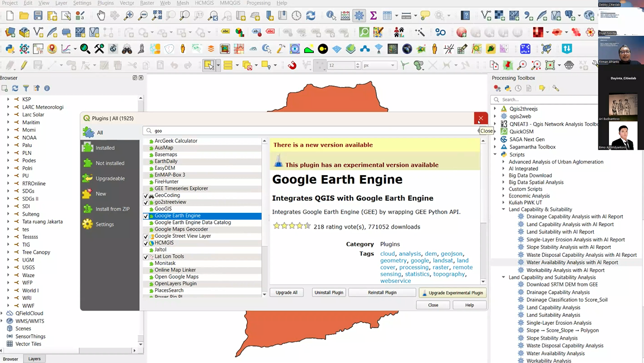Collapse the Land Capability & Suitability group
Viewport: 644px width, 363px height.
pos(504,209)
